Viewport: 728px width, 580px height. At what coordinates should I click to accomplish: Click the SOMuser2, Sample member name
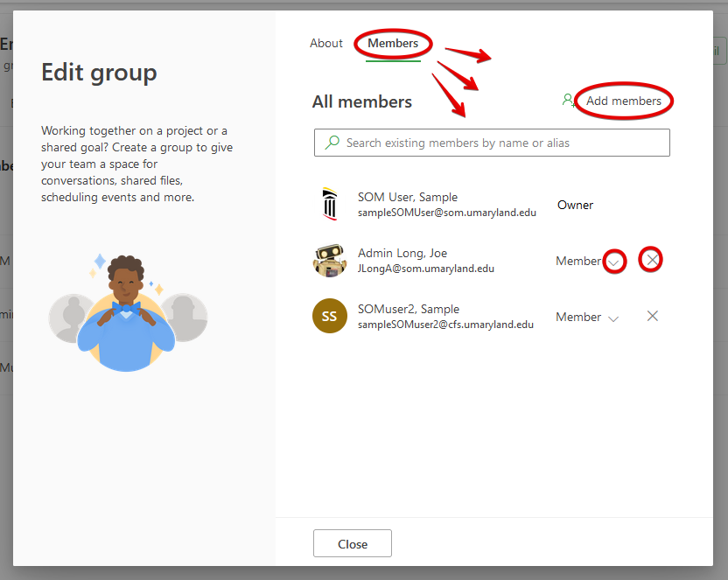coord(408,310)
